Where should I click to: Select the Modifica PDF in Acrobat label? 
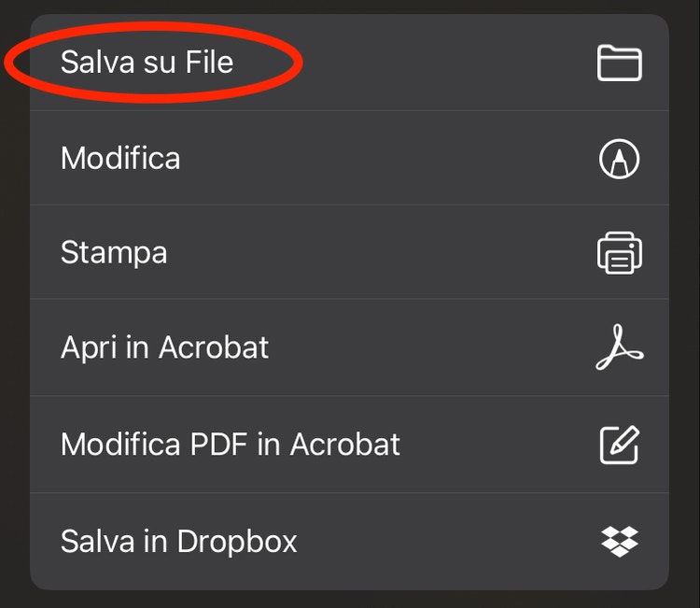click(x=231, y=444)
